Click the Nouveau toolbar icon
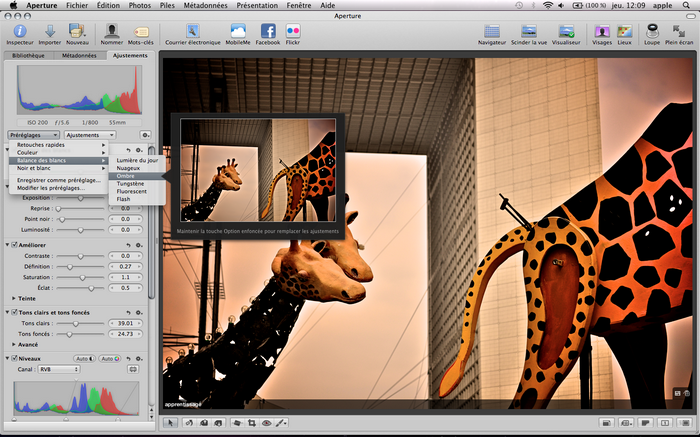 pyautogui.click(x=77, y=31)
